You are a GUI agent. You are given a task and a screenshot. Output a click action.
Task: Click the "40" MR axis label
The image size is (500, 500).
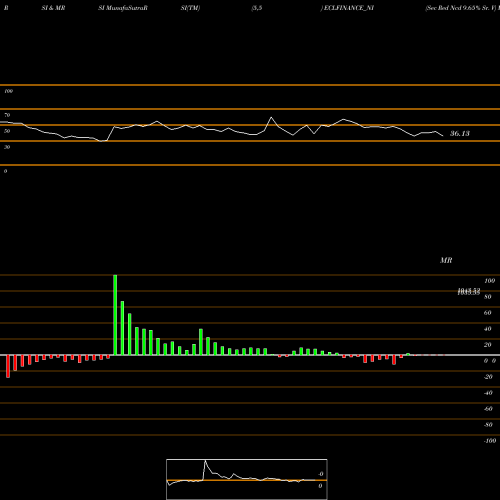coord(488,329)
